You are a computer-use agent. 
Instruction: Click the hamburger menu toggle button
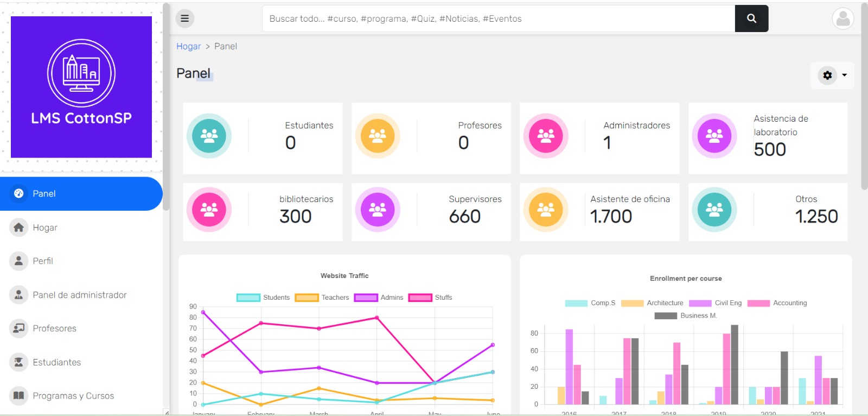click(184, 18)
